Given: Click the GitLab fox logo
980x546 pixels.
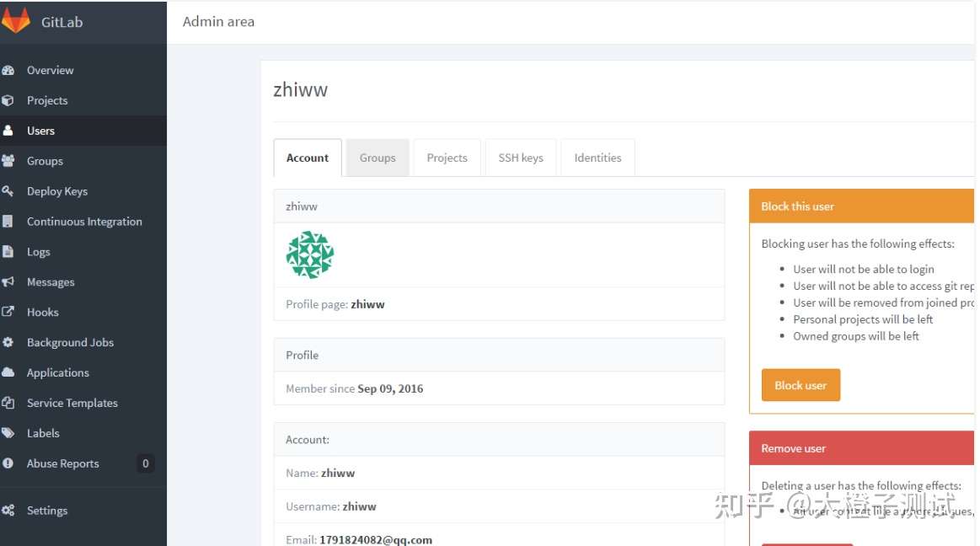Looking at the screenshot, I should (15, 20).
